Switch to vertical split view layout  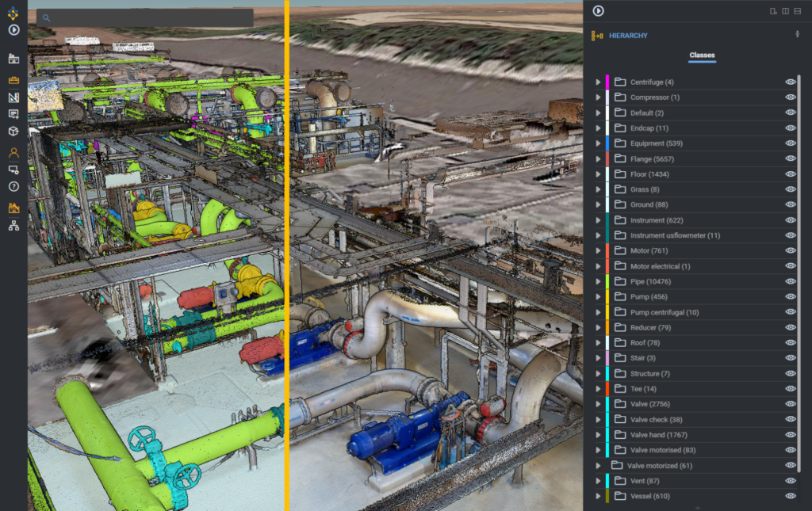click(x=785, y=10)
